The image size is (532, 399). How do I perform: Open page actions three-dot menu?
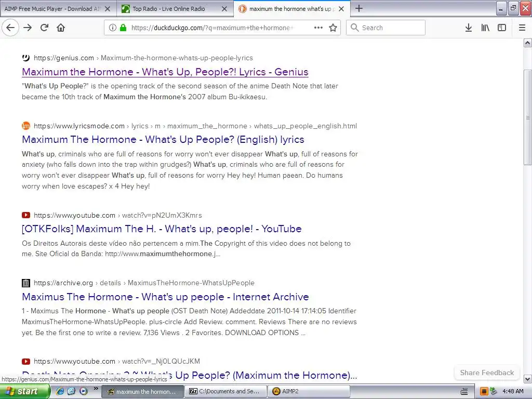coord(318,28)
